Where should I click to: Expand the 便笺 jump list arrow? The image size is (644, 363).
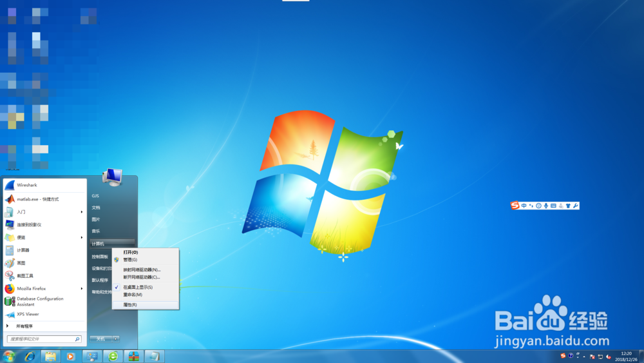[x=81, y=237]
